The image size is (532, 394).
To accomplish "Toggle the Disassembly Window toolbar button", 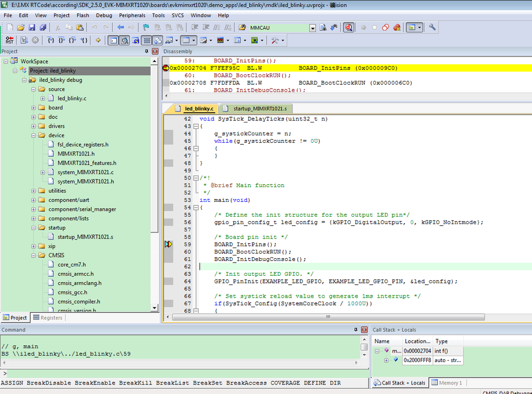I will coord(124,40).
